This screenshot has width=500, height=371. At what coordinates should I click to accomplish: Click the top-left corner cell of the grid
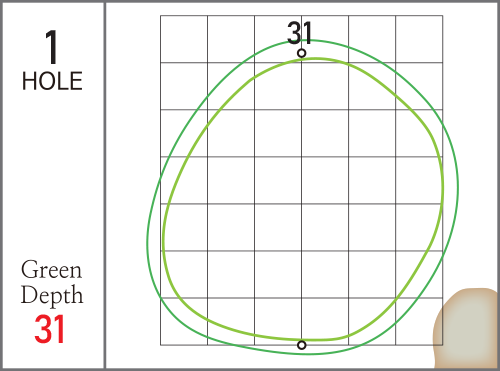(184, 39)
